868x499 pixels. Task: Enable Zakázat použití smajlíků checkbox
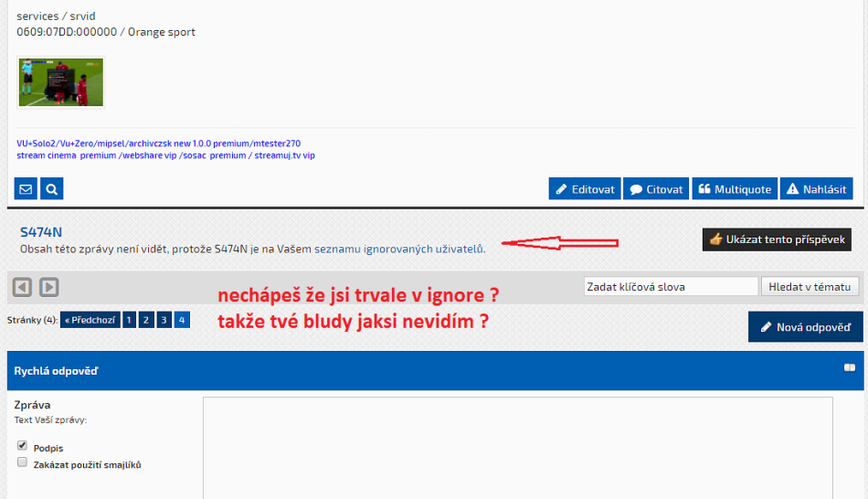pyautogui.click(x=22, y=462)
